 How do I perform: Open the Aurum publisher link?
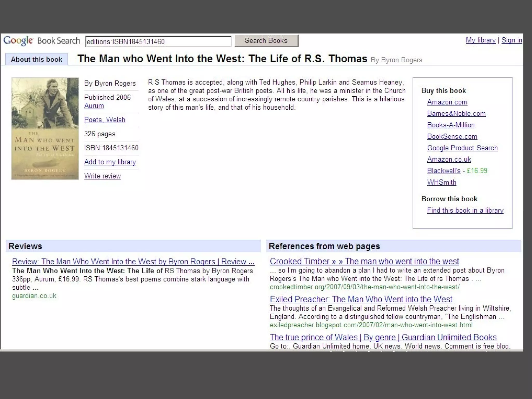94,106
